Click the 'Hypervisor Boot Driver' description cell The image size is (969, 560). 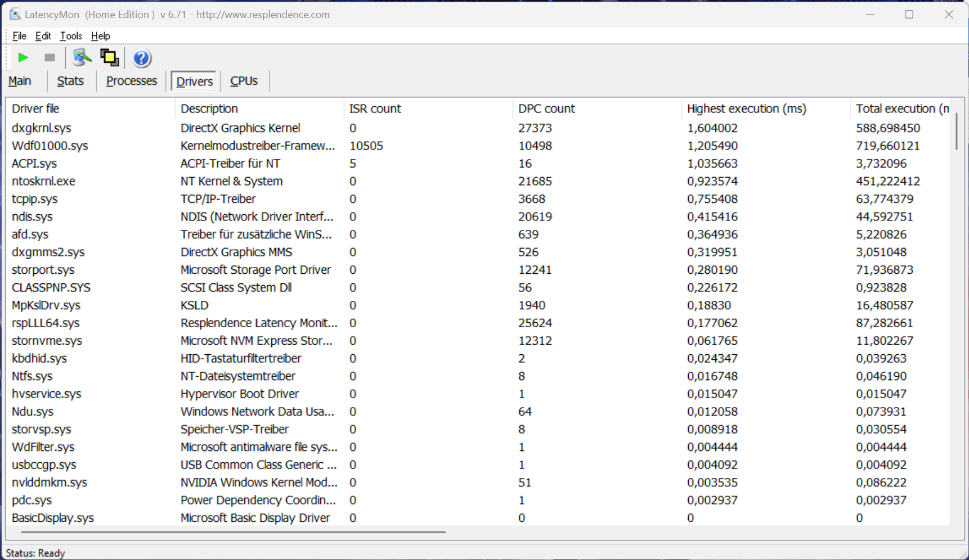tap(240, 394)
